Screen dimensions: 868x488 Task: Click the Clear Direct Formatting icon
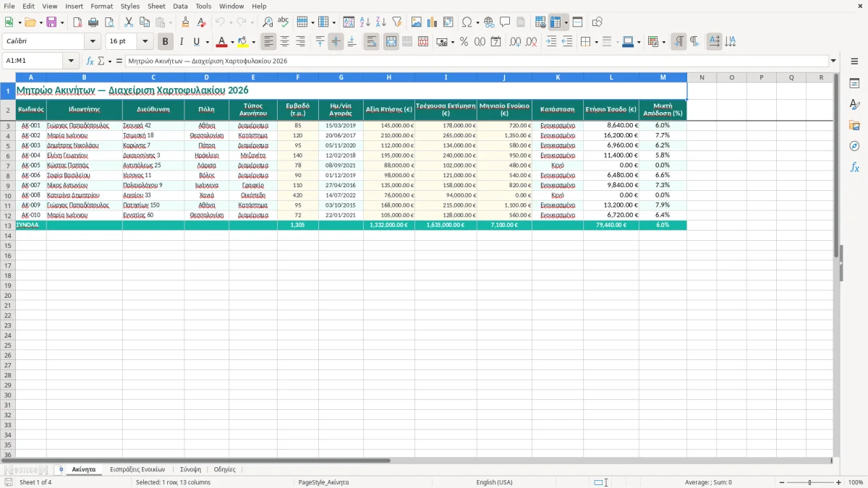201,22
